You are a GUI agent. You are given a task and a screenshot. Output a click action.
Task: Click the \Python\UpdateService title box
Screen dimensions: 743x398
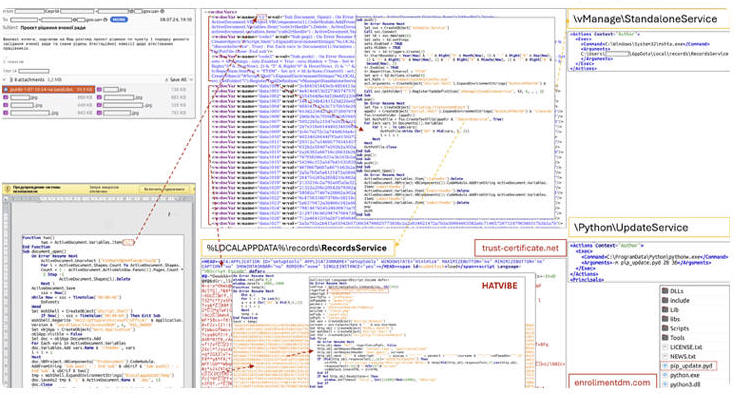pyautogui.click(x=649, y=227)
